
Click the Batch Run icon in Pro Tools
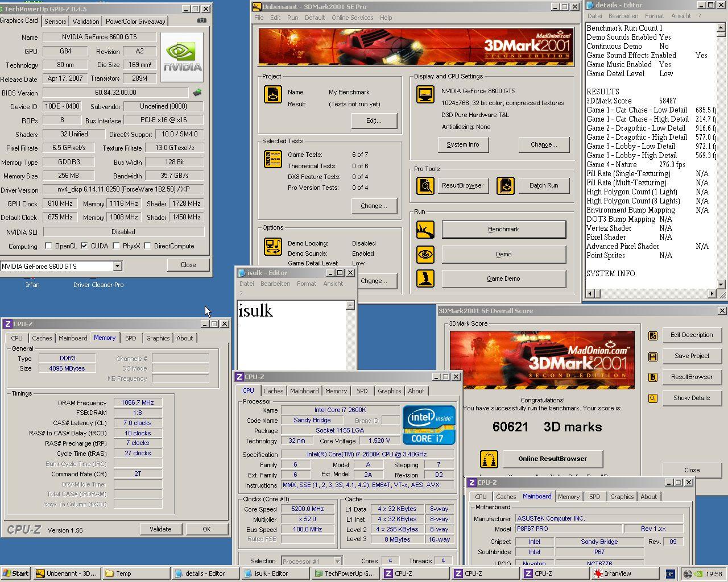tap(506, 185)
